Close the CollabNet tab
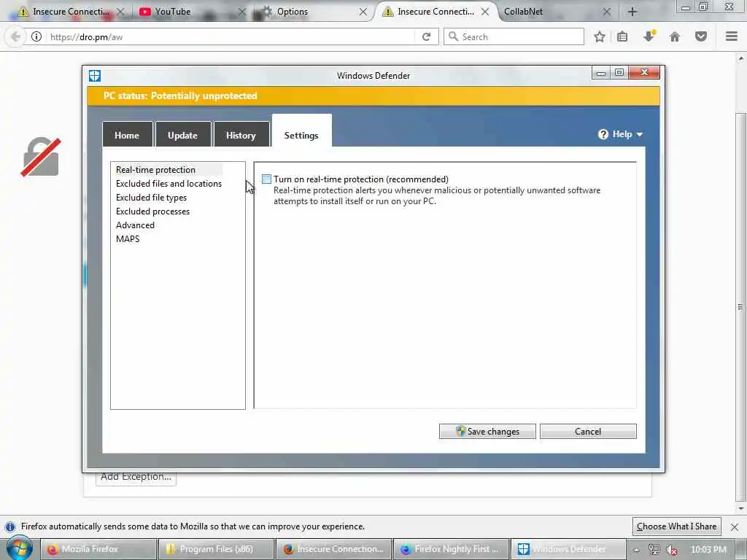 coord(606,12)
